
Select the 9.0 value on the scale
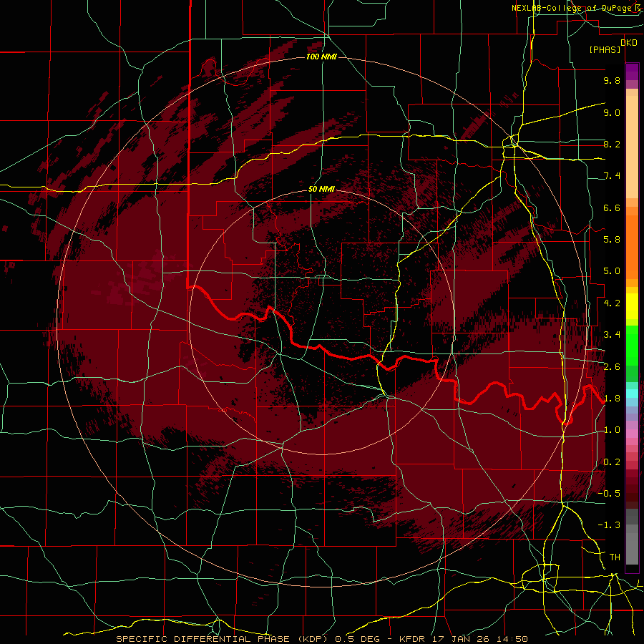pyautogui.click(x=612, y=112)
